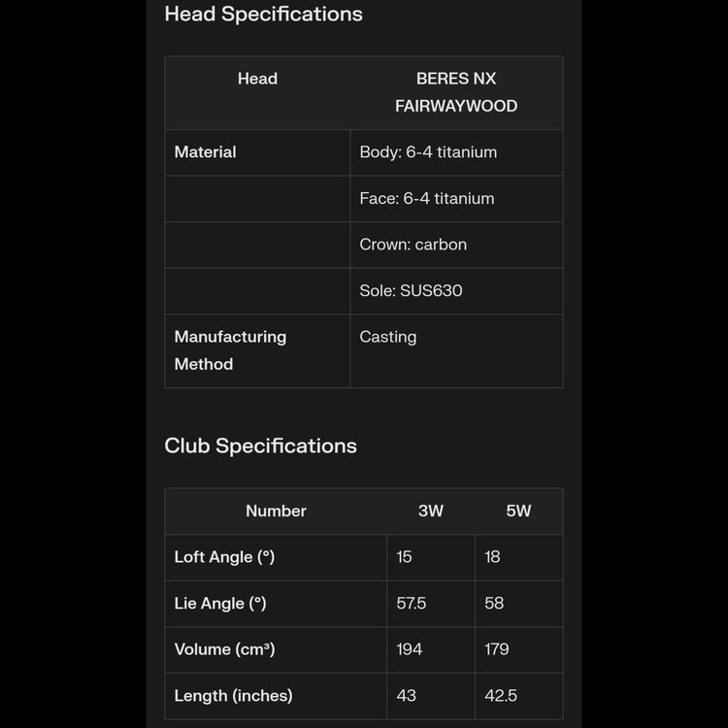Select the 3W column header

431,512
